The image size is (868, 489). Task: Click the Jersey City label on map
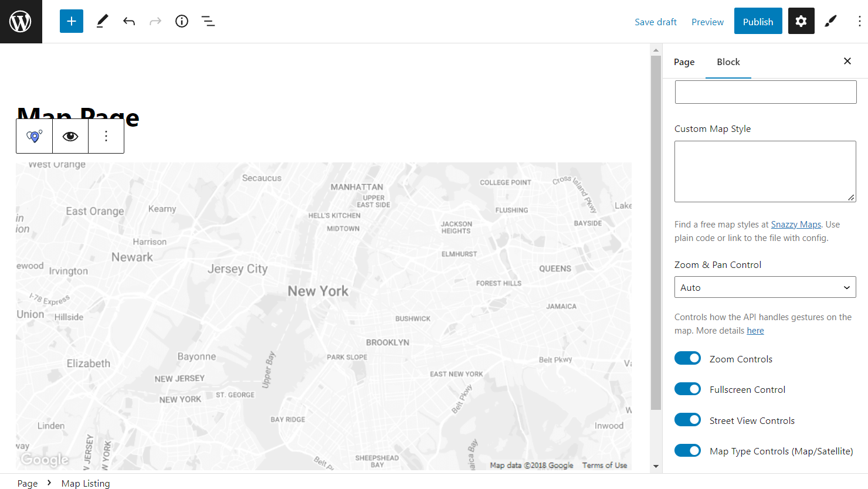click(x=238, y=269)
